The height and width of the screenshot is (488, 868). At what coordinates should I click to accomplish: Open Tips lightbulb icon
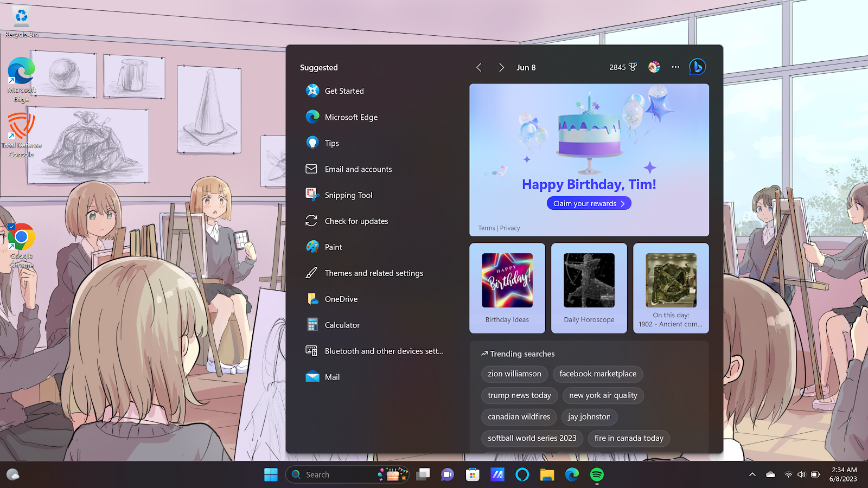(x=312, y=143)
